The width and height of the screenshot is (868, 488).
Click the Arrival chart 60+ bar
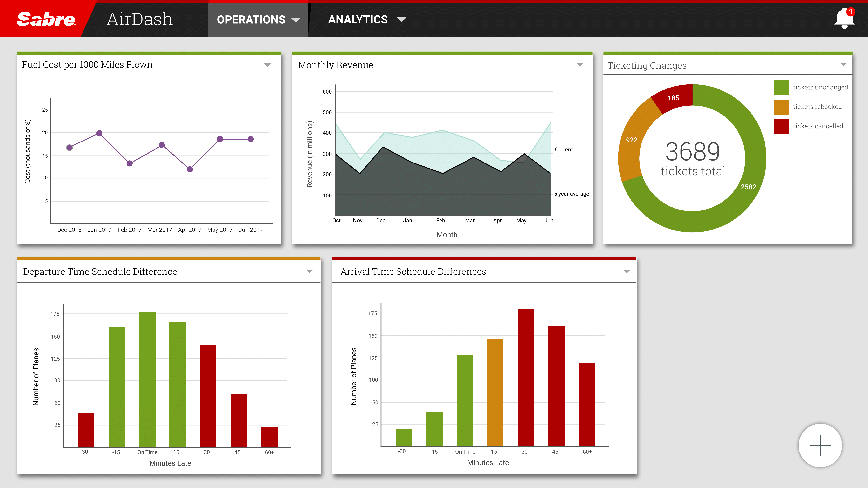[587, 405]
